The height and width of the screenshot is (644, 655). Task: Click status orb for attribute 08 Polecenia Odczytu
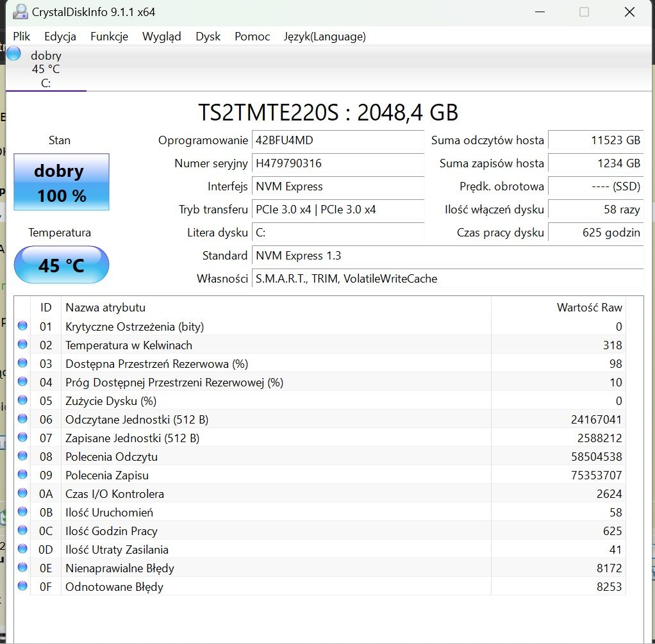point(22,456)
